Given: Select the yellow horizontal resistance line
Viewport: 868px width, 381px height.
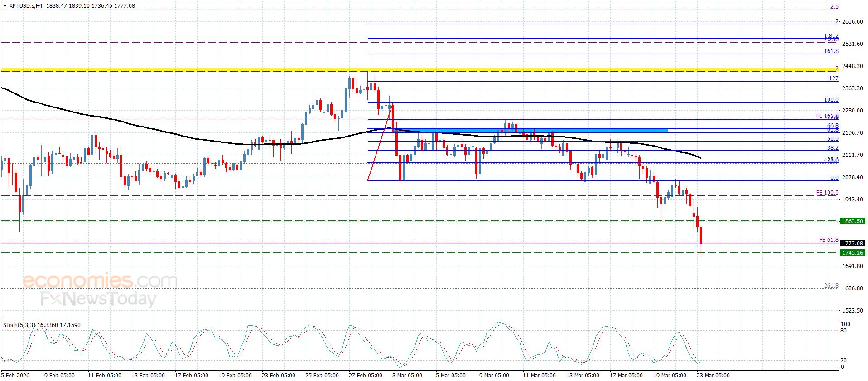Looking at the screenshot, I should (181, 70).
